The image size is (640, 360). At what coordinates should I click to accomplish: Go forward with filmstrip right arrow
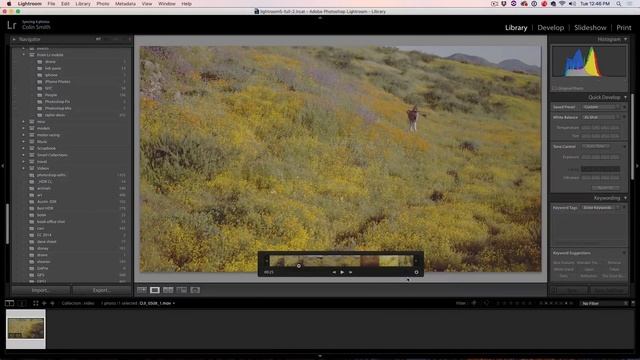point(52,303)
